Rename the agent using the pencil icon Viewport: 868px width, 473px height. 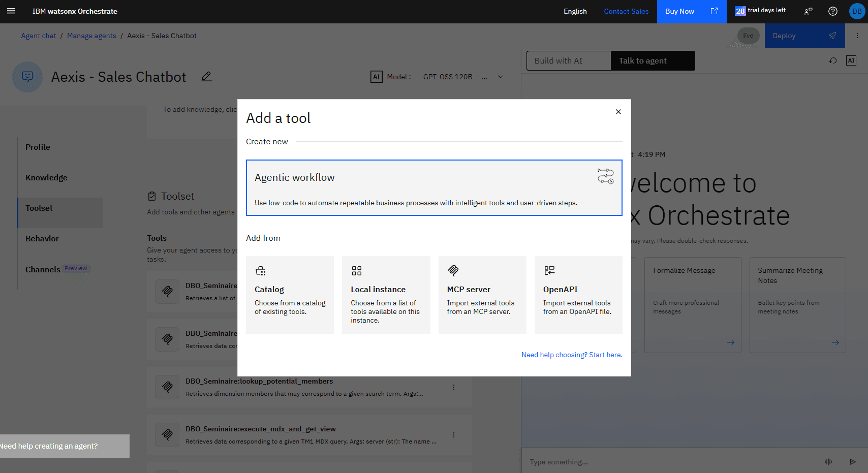207,76
